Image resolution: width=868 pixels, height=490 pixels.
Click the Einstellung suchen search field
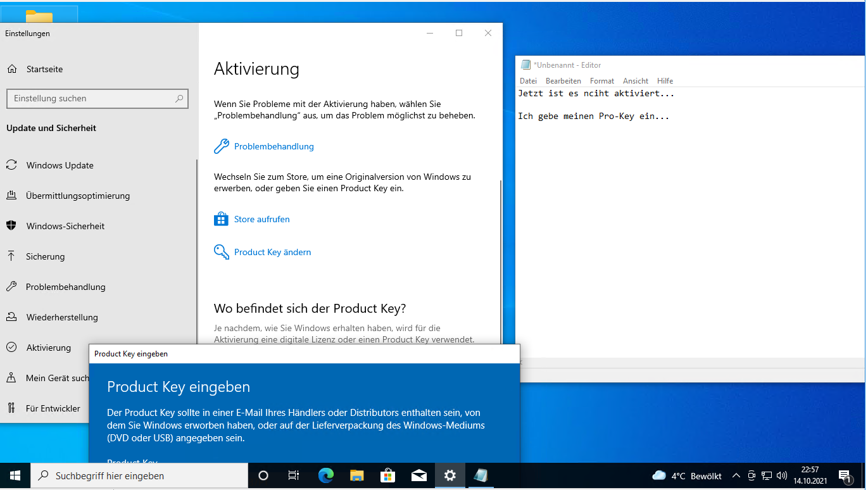pyautogui.click(x=97, y=98)
